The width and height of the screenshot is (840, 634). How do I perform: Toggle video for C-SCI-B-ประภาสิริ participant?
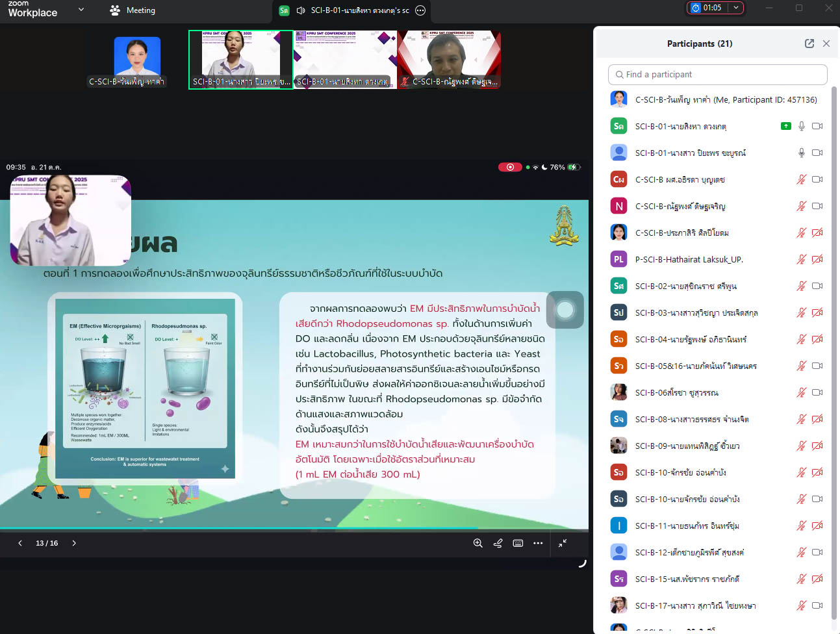tap(817, 233)
